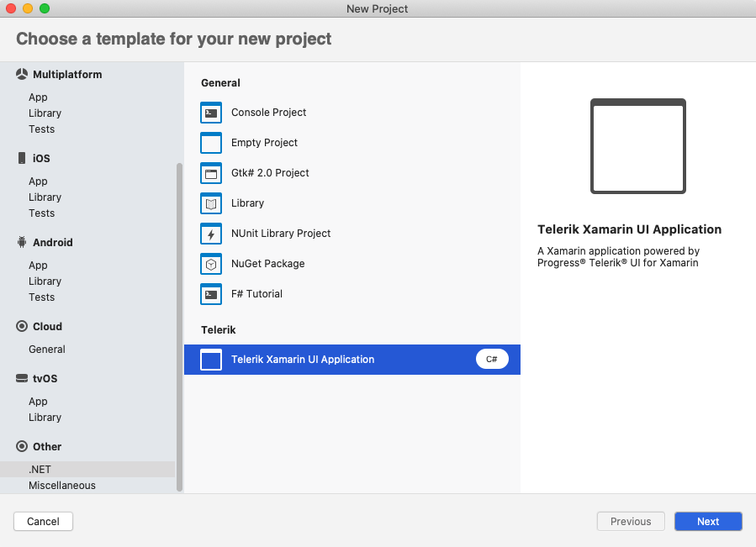Click the Cloud category icon
Image resolution: width=756 pixels, height=547 pixels.
22,326
